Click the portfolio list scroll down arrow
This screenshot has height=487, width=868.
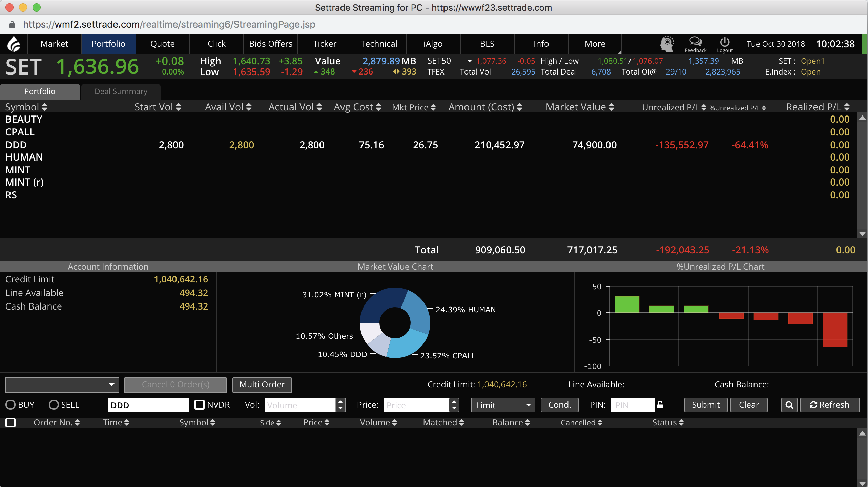coord(863,234)
